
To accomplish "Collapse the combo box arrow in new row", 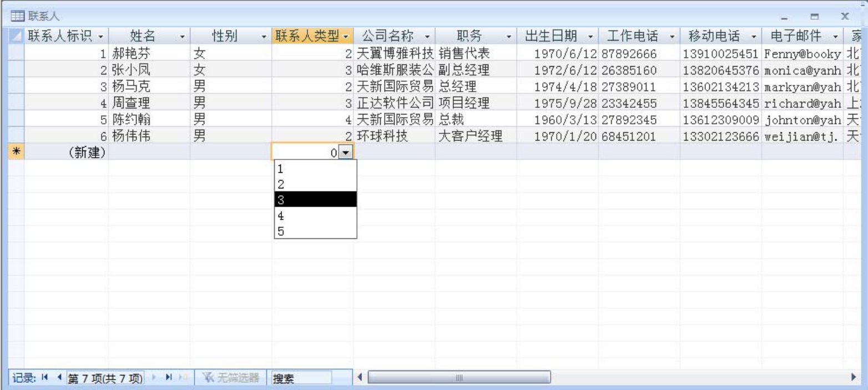I will pos(347,152).
